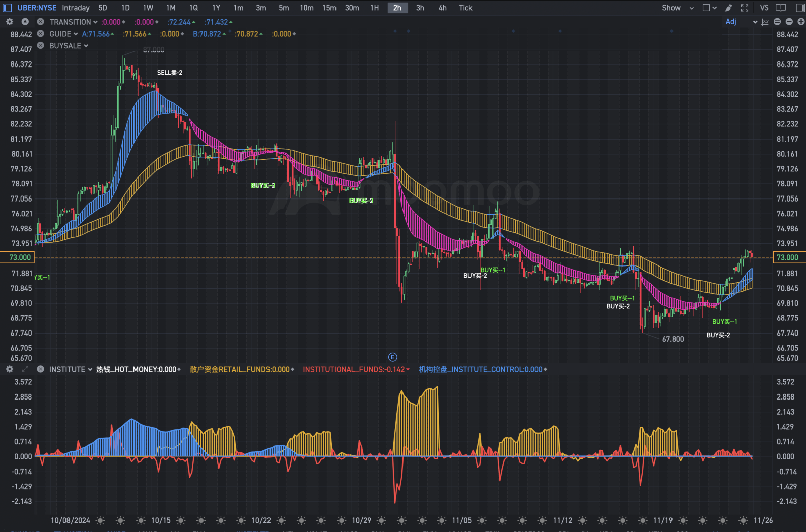Click the UBER:NYSE ticker symbol
This screenshot has width=806, height=532.
click(x=37, y=8)
